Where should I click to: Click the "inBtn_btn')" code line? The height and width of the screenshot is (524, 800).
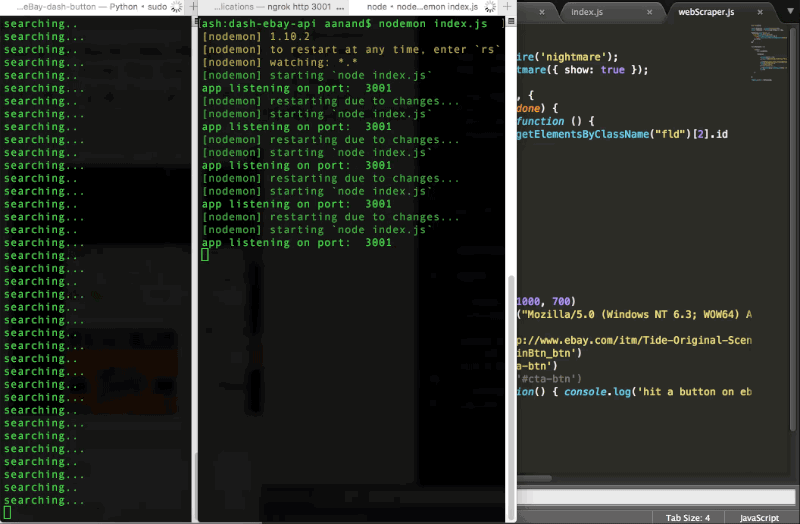(549, 353)
